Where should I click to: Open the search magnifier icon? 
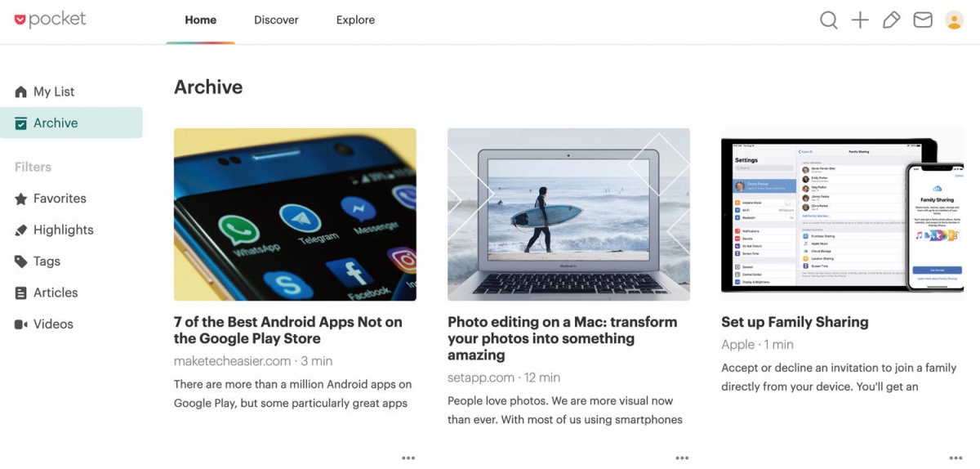829,20
